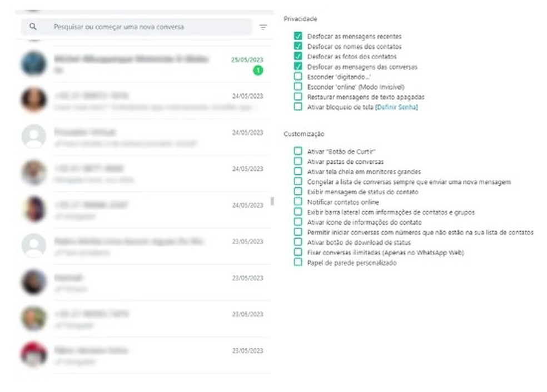The width and height of the screenshot is (547, 392).
Task: Enable "Ativar botão de download de status"
Action: (299, 243)
